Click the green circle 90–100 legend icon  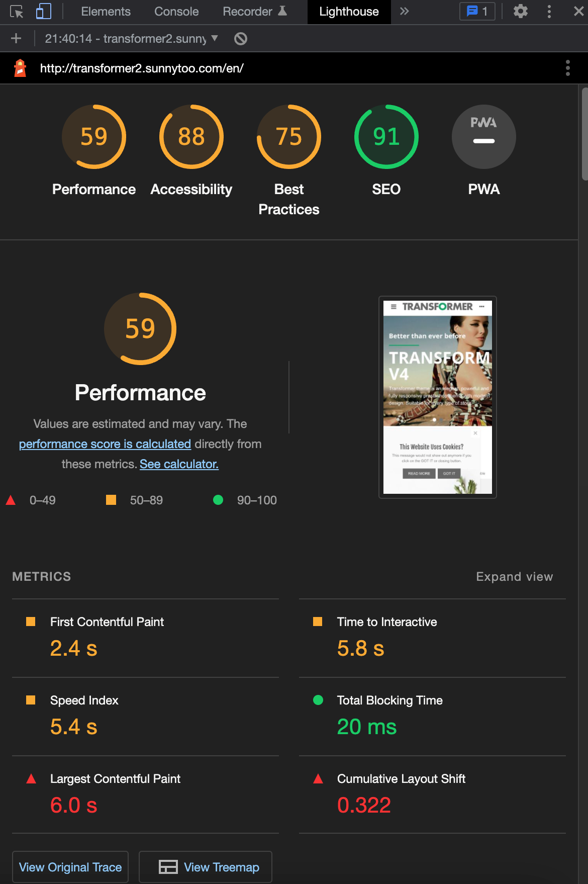tap(218, 500)
